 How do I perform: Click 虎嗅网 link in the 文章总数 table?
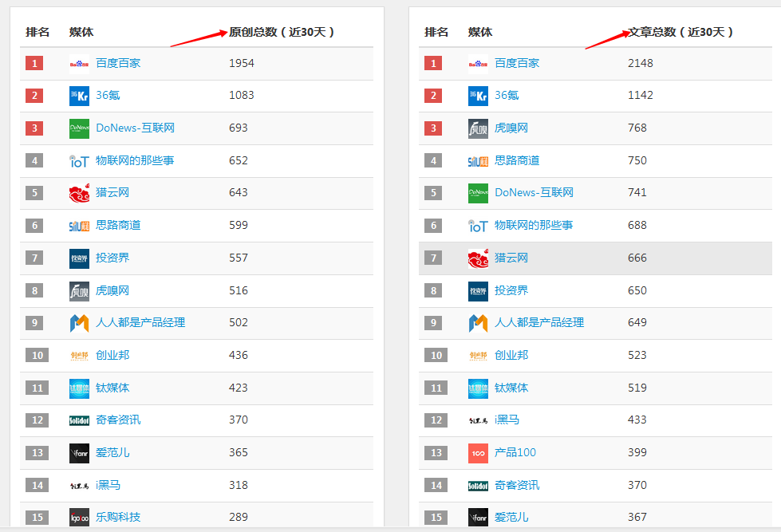pos(511,128)
